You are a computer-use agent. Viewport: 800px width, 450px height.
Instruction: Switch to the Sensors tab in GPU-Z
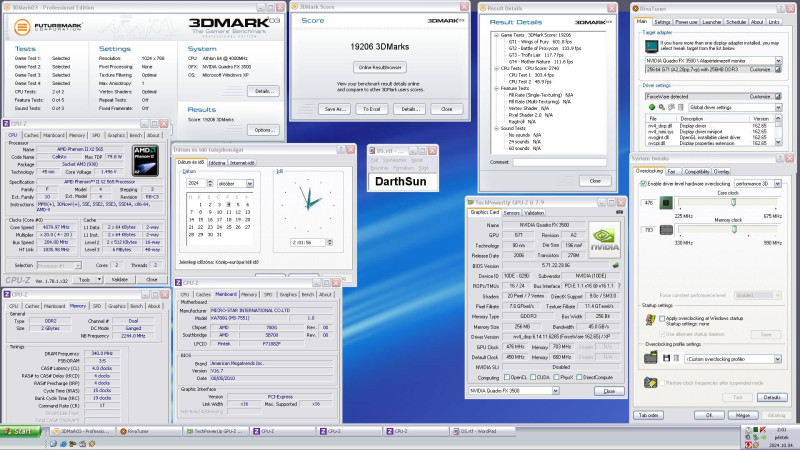click(511, 213)
